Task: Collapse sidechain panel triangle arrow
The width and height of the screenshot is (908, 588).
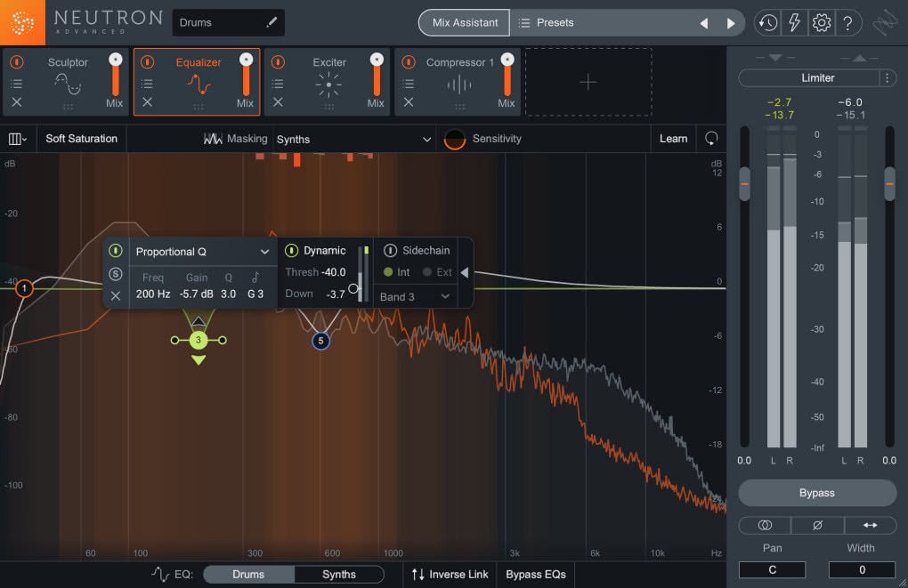Action: click(x=465, y=272)
